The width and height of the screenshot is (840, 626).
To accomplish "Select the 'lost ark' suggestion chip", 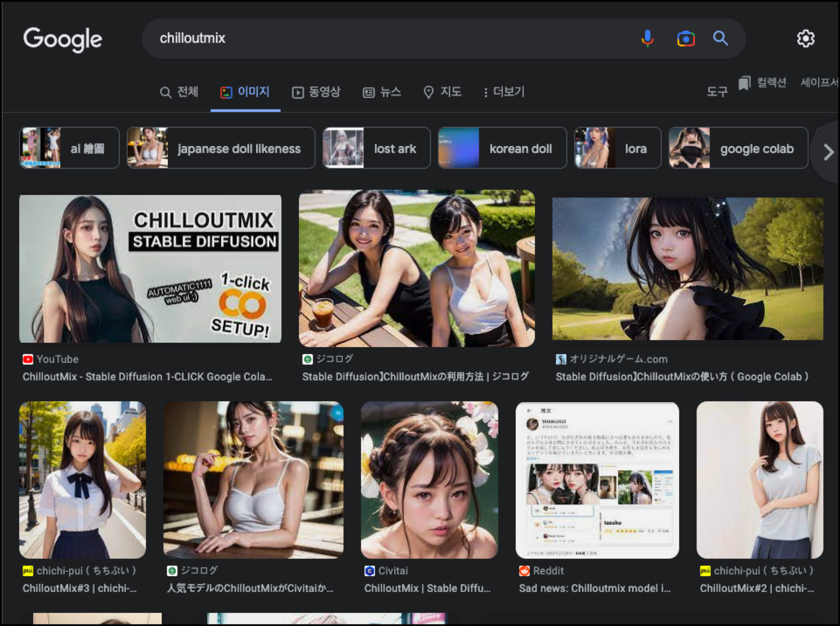I will [x=376, y=148].
